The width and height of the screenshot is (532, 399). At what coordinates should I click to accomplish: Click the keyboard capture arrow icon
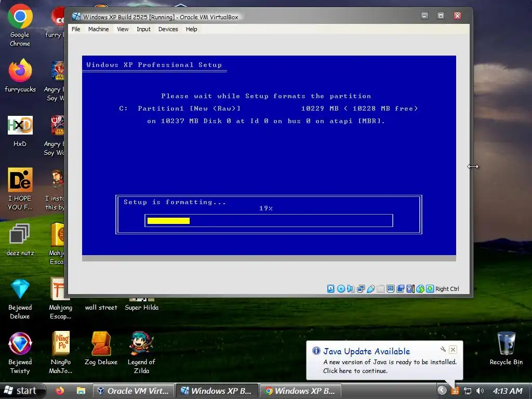coord(430,289)
